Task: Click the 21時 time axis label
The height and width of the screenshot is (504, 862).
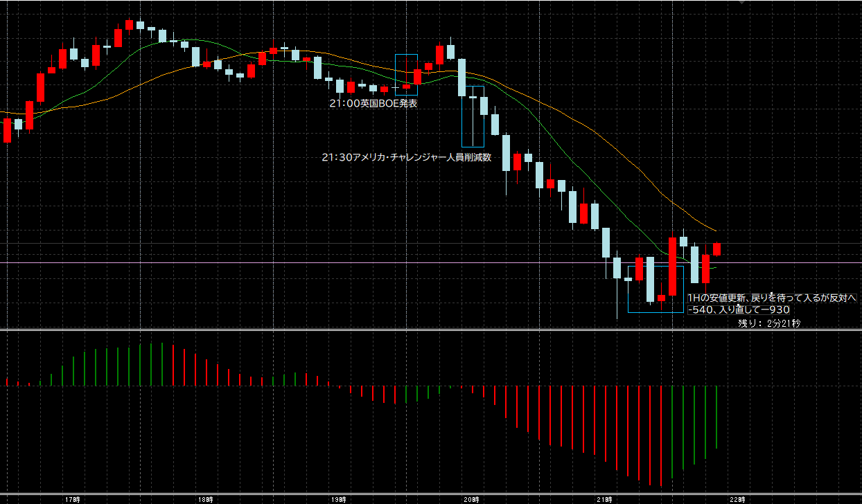Action: (x=604, y=499)
